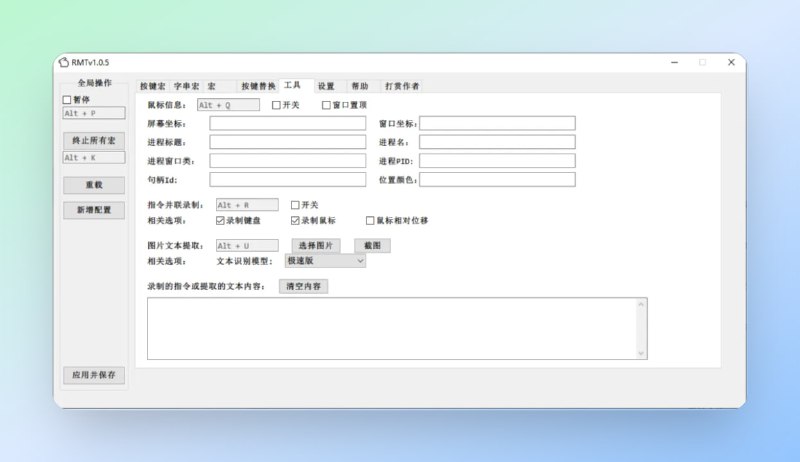
Task: Click the Alt + R recording hotkey field
Action: coord(247,205)
